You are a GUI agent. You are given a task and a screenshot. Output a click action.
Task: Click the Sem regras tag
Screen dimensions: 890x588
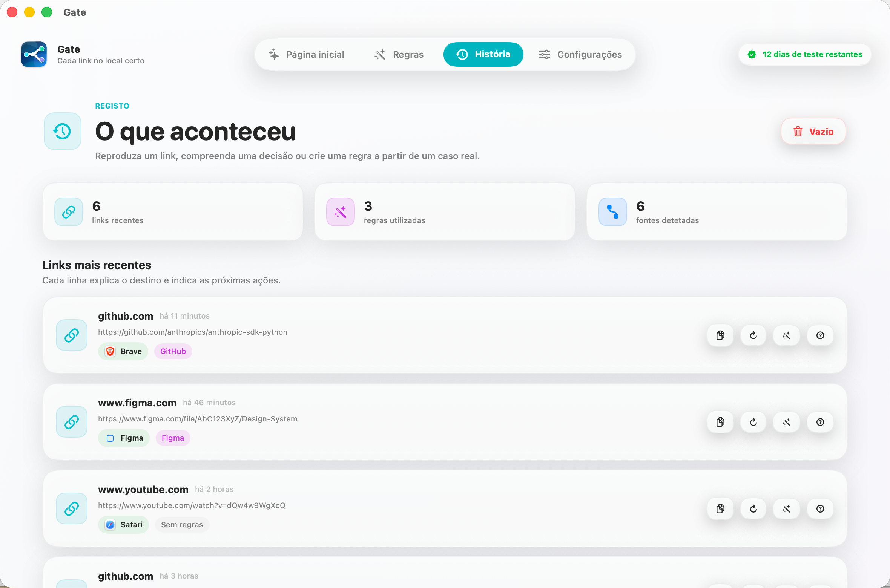pos(182,525)
